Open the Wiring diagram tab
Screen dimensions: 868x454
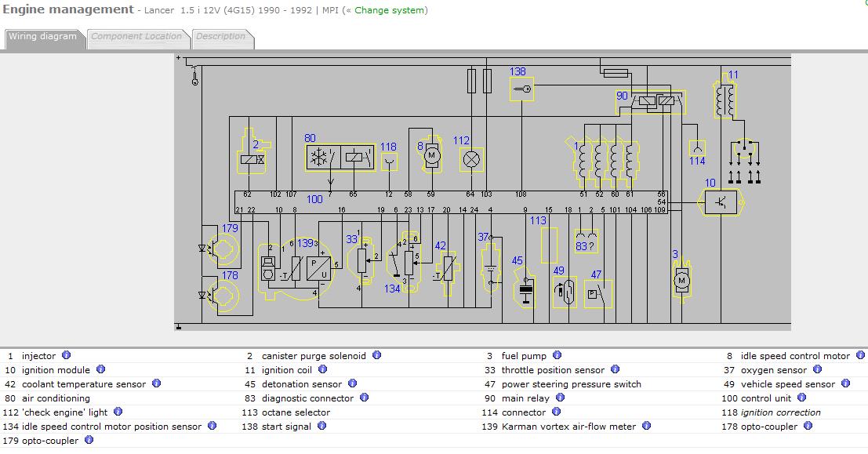[43, 37]
